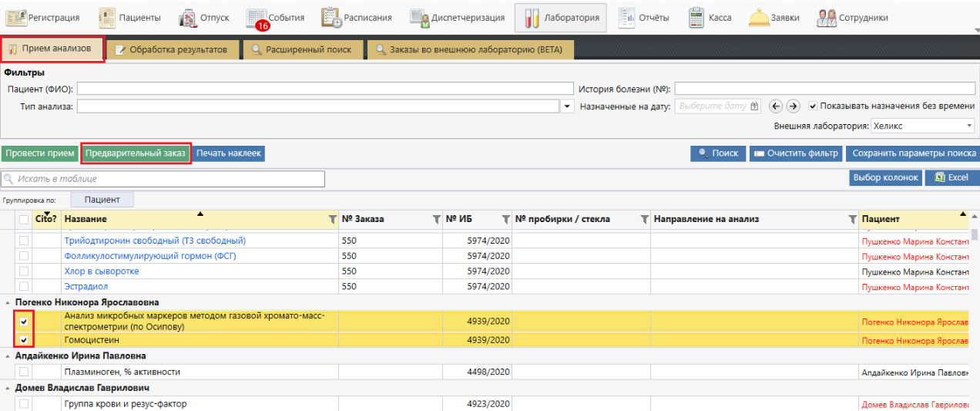
Task: Expand the Тип анализа dropdown arrow
Action: (569, 106)
